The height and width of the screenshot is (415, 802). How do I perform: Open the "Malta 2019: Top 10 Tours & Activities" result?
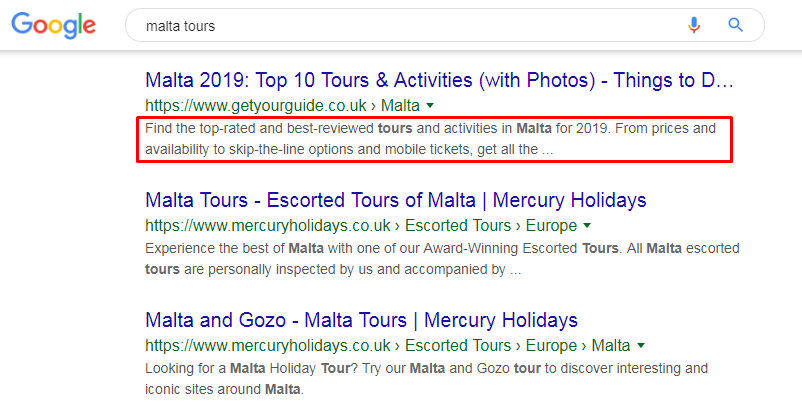439,80
